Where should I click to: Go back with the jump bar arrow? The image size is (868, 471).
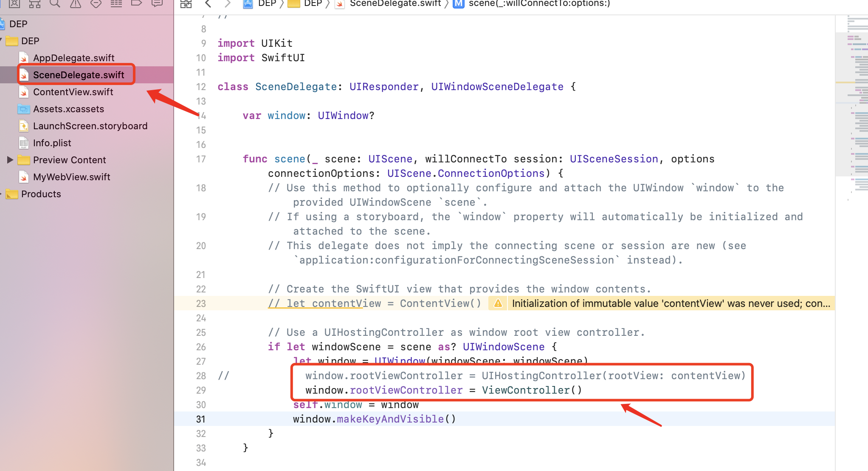208,4
